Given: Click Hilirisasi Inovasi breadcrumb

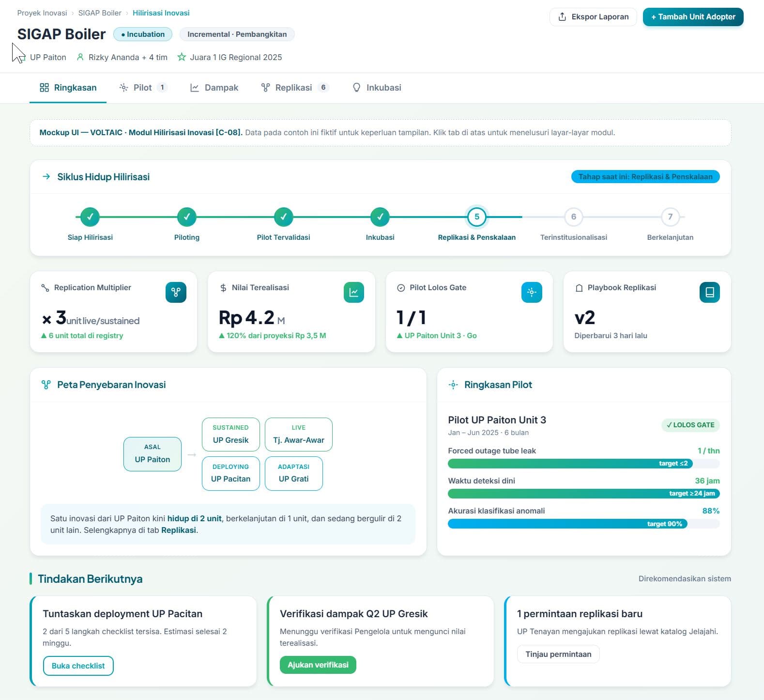Looking at the screenshot, I should point(161,13).
